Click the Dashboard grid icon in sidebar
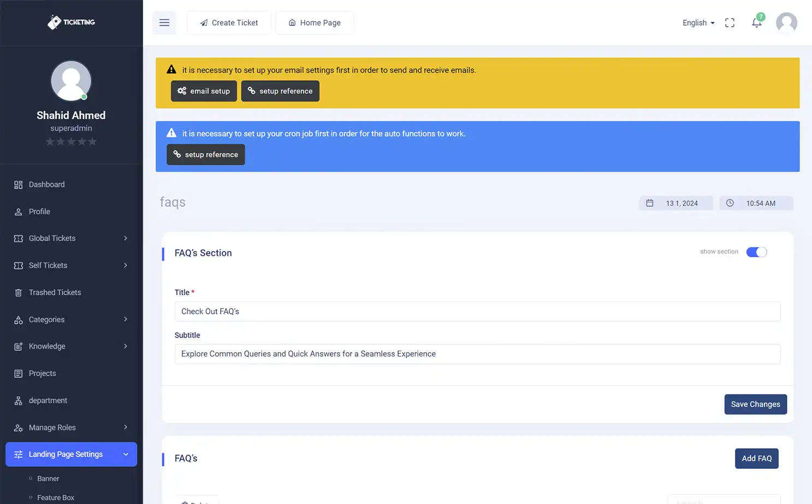 point(19,185)
